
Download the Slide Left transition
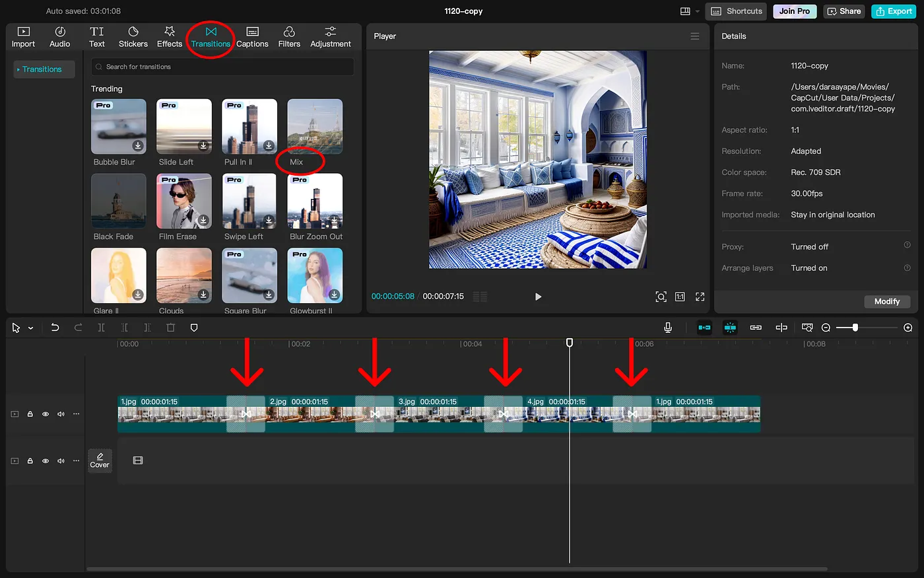pyautogui.click(x=203, y=146)
